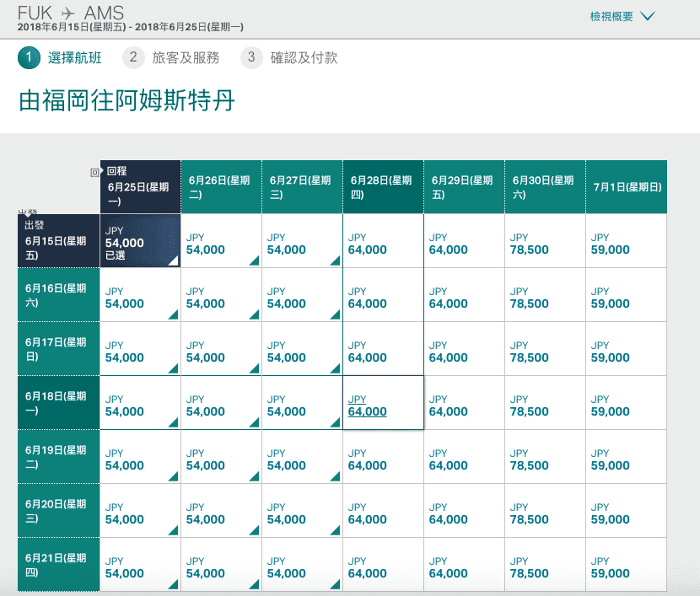Choose 6月21日 depart, 6月25日 return fare
The height and width of the screenshot is (596, 700).
pyautogui.click(x=140, y=565)
